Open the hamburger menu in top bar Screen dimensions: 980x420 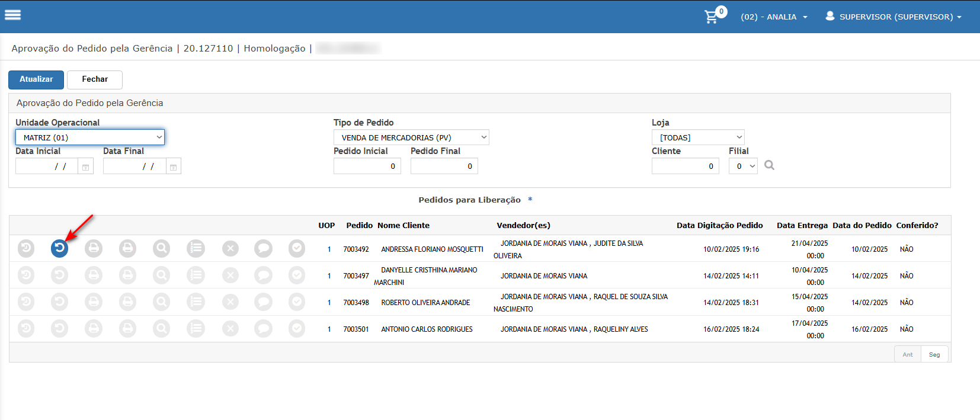pyautogui.click(x=13, y=15)
